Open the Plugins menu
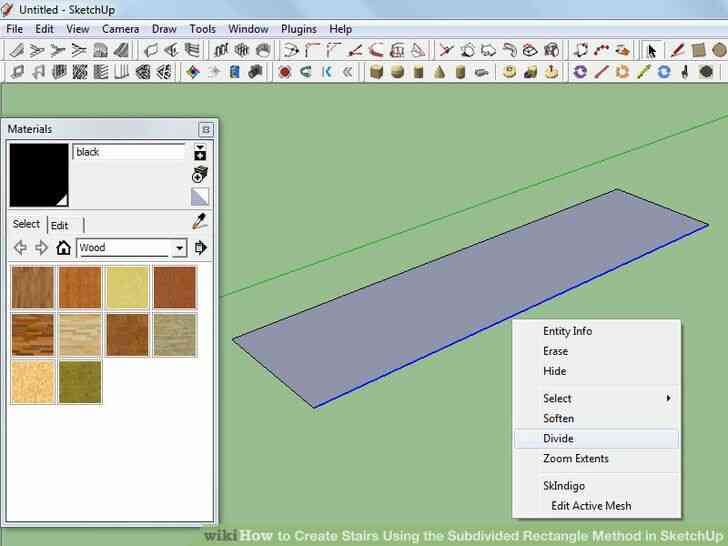The width and height of the screenshot is (728, 546). point(299,29)
